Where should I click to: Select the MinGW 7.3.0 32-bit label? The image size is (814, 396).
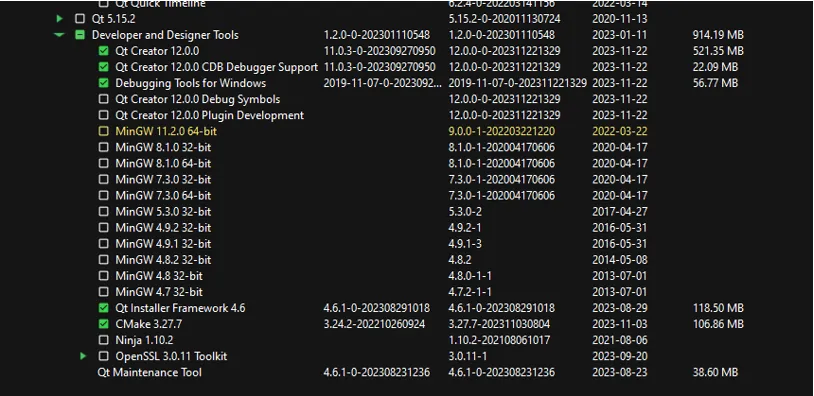pos(163,180)
